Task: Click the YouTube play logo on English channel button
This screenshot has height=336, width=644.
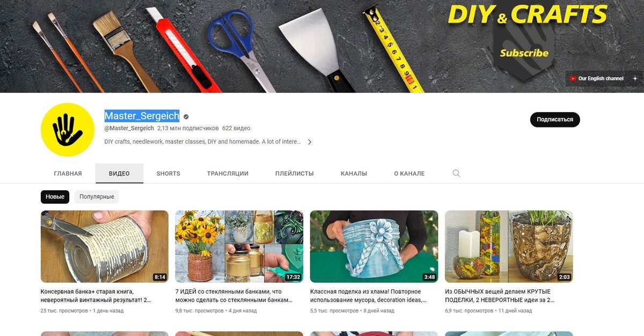Action: [x=573, y=78]
